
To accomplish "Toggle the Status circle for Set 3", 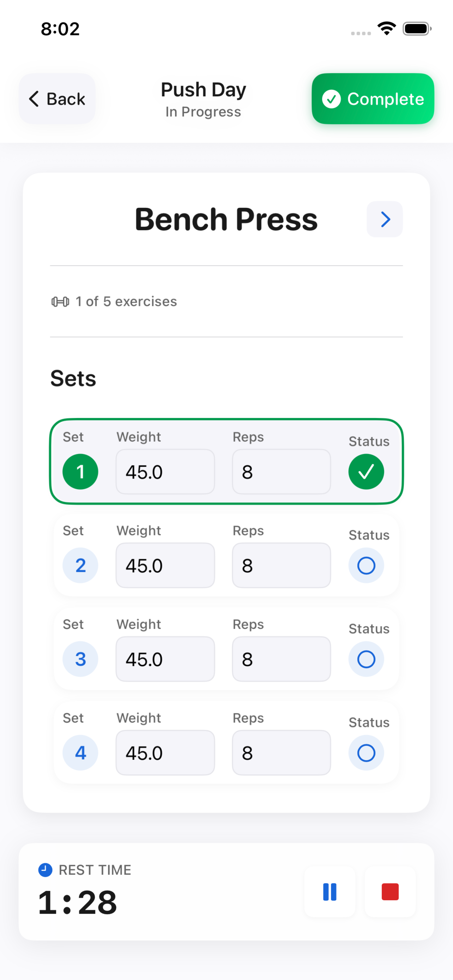I will (x=366, y=659).
